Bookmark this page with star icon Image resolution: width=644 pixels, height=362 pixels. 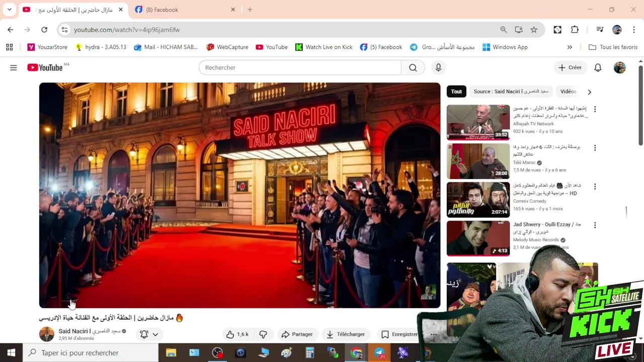(x=534, y=30)
